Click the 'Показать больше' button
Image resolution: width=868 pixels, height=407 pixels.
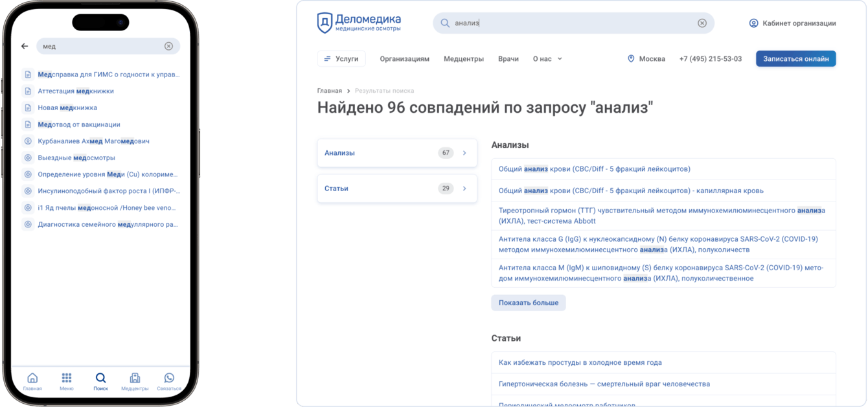529,303
